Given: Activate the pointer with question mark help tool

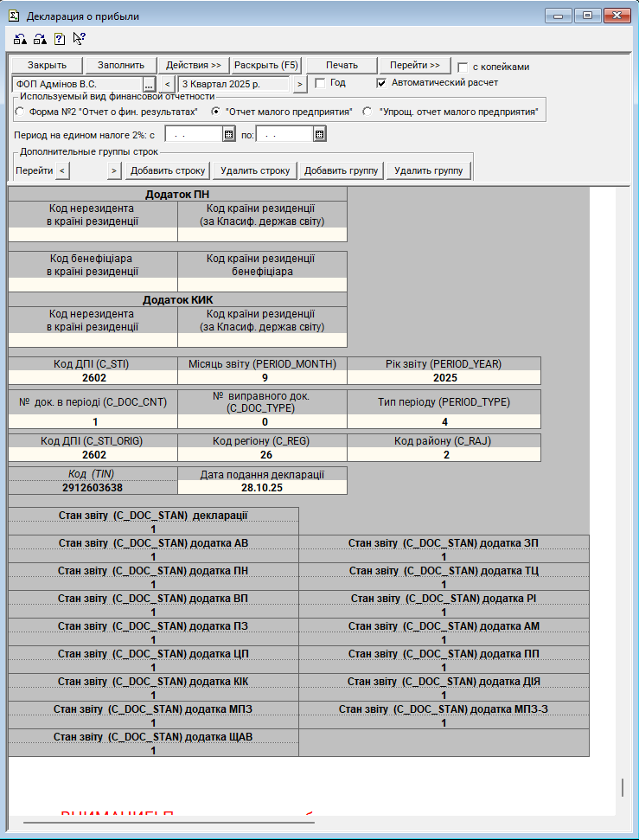Looking at the screenshot, I should [x=80, y=39].
